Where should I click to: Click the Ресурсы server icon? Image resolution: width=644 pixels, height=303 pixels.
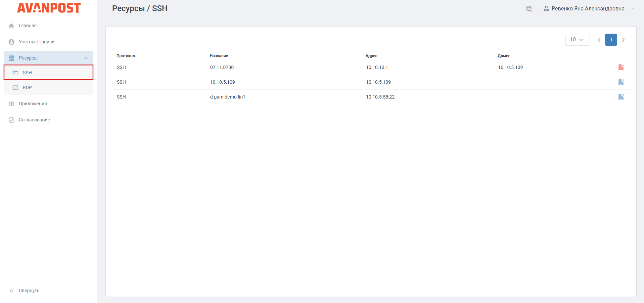click(11, 58)
